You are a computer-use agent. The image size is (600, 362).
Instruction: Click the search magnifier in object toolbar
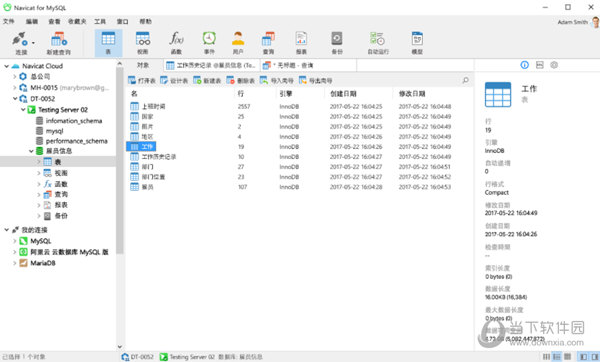click(x=465, y=80)
